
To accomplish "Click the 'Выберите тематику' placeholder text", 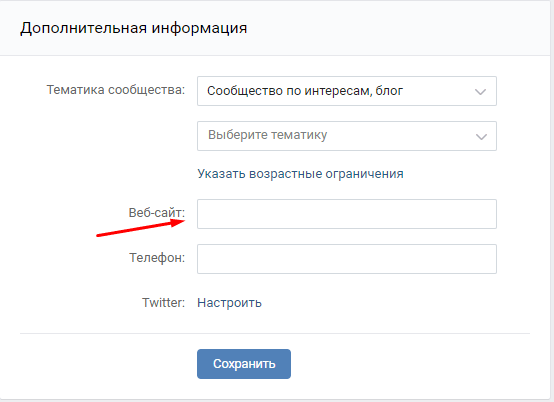I will [267, 135].
